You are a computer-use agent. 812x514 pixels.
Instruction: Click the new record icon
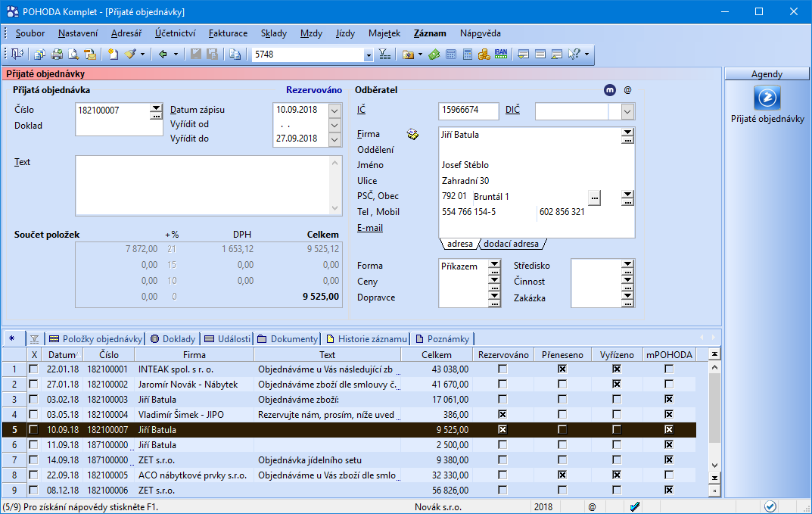point(114,55)
